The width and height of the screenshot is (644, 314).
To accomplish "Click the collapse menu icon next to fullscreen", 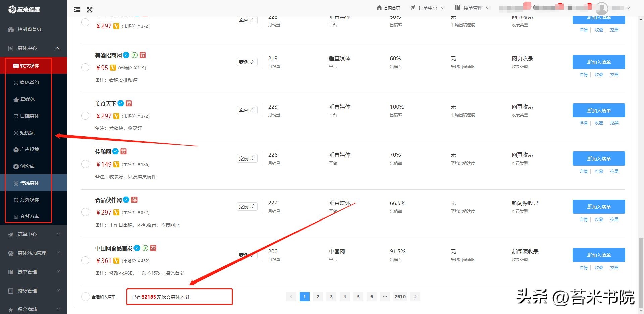I will point(77,10).
